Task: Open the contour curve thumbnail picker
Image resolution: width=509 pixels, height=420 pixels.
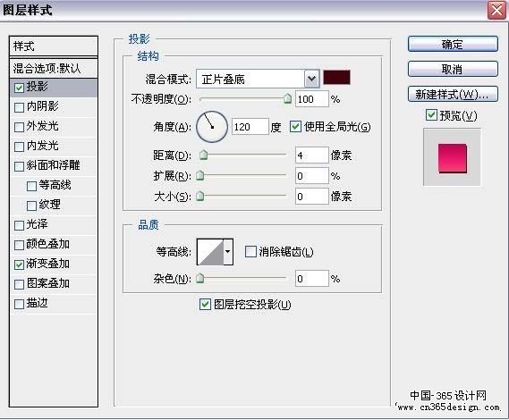Action: pyautogui.click(x=210, y=252)
